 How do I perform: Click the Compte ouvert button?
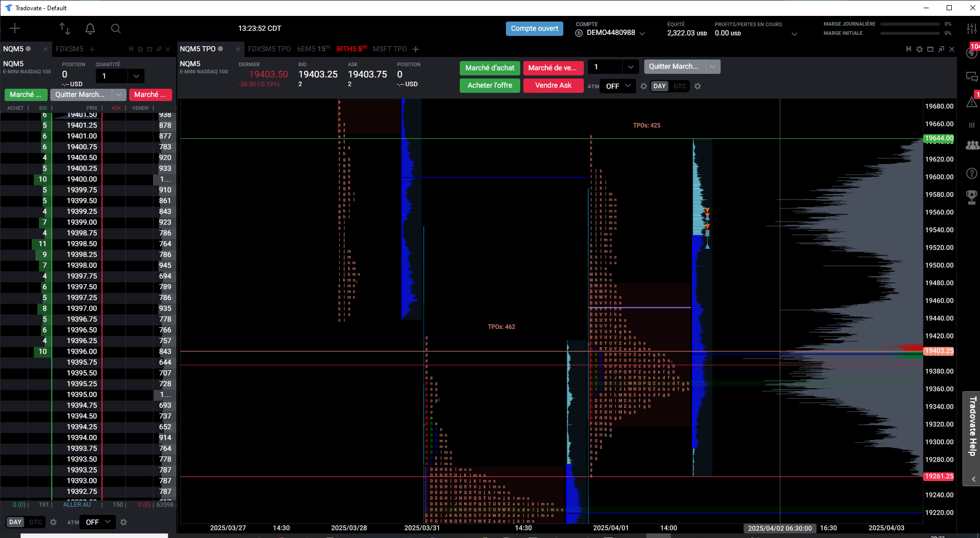[x=534, y=29]
